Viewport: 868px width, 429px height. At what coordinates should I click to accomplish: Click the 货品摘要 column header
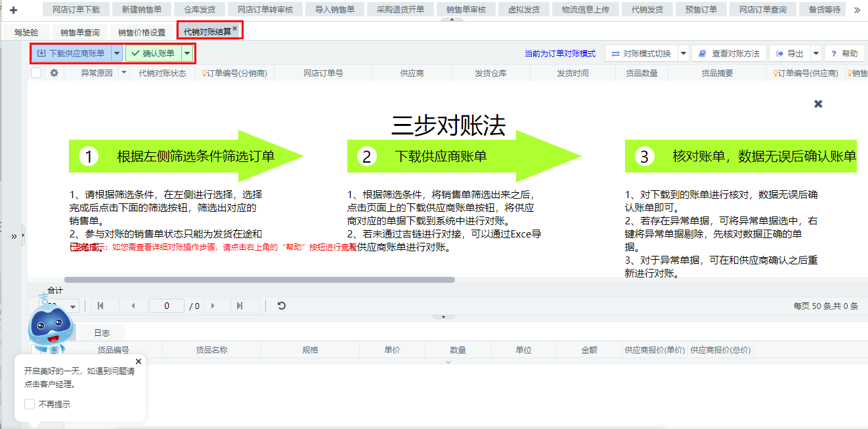tap(717, 73)
